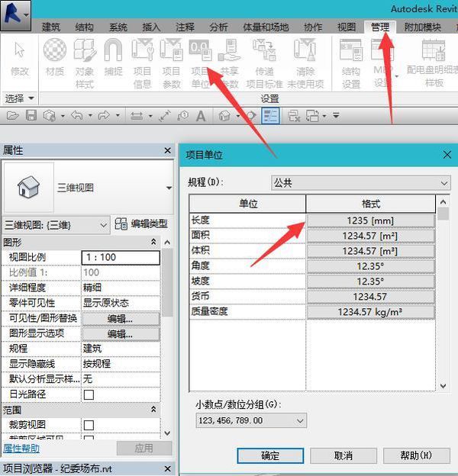Open the 三维视图 view selector dropdown

(57, 225)
